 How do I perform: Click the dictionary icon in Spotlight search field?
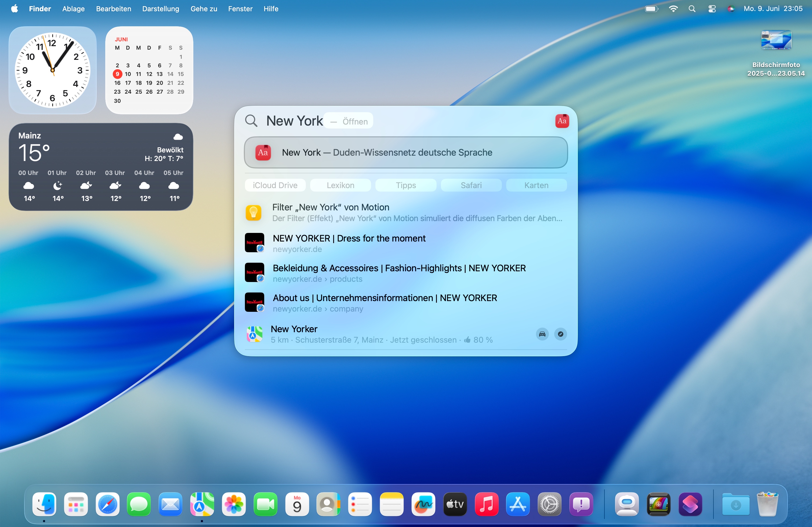[x=562, y=121]
